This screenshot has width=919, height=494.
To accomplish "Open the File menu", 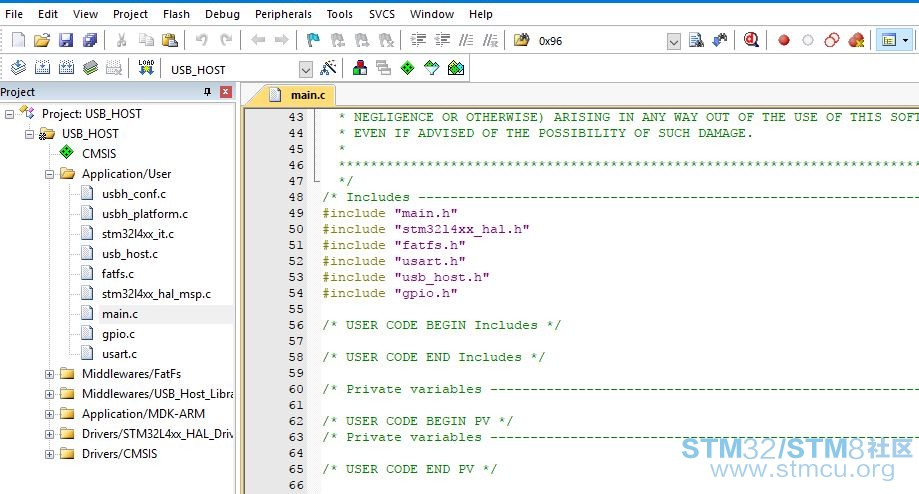I will [13, 14].
